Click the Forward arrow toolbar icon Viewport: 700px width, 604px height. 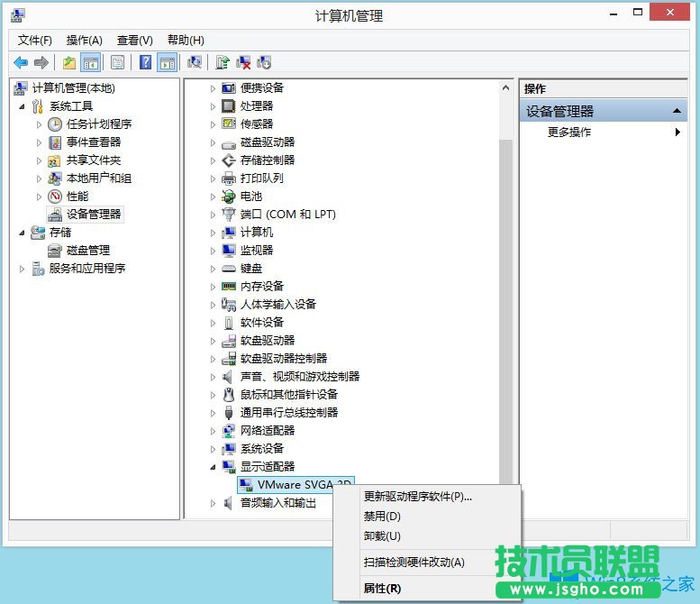(x=41, y=62)
